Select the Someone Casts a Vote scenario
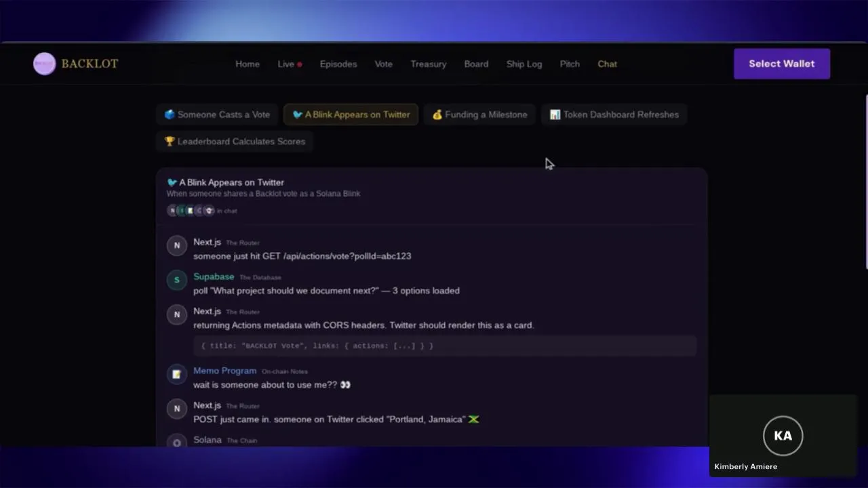Screen dimensions: 868x488 click(217, 115)
